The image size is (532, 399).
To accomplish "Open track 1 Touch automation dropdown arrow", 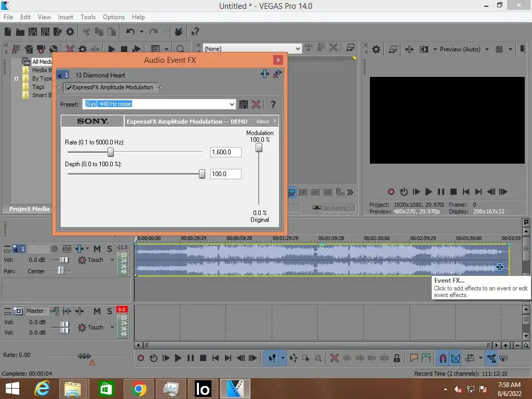I will [112, 260].
